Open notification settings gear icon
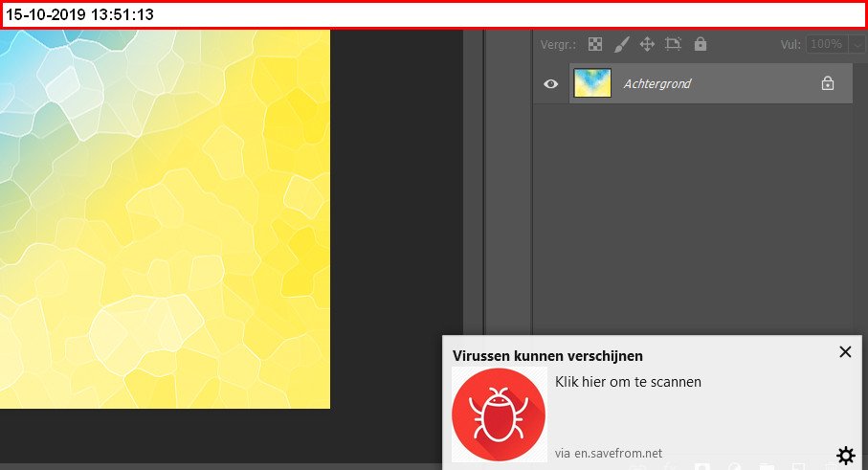The width and height of the screenshot is (868, 470). (x=846, y=455)
